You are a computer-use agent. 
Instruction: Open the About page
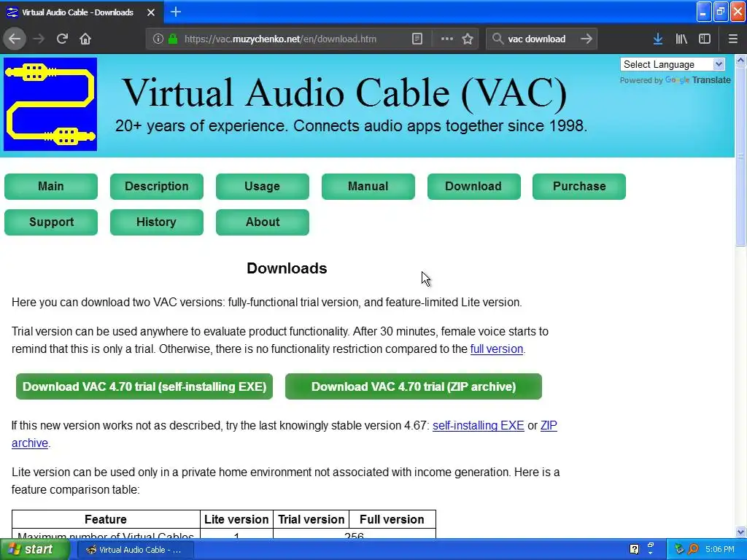tap(263, 222)
